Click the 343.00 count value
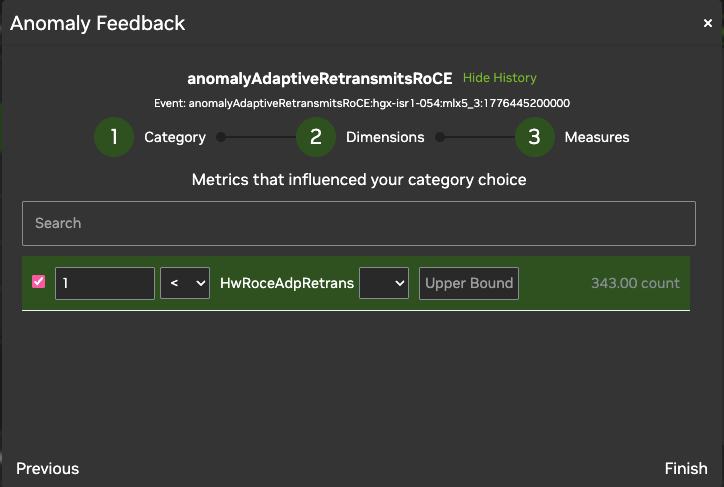Screen dimensions: 724x487 click(635, 283)
